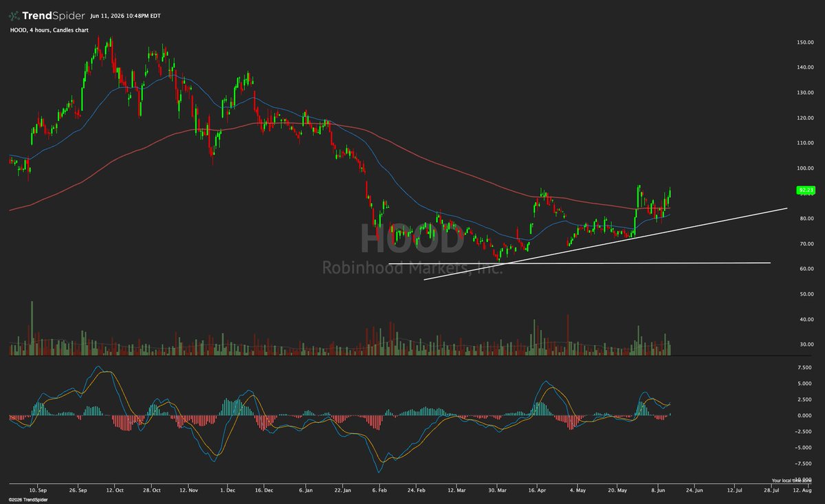This screenshot has height=504, width=825.
Task: Click the 130.00 price axis label
Action: coord(806,93)
